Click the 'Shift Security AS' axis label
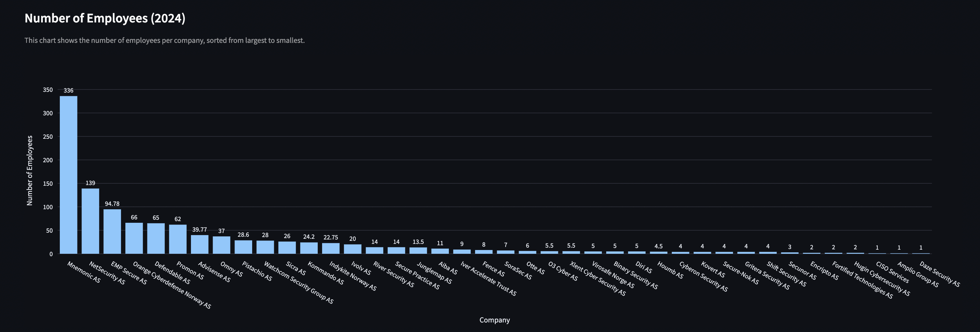The width and height of the screenshot is (980, 332). pos(786,274)
